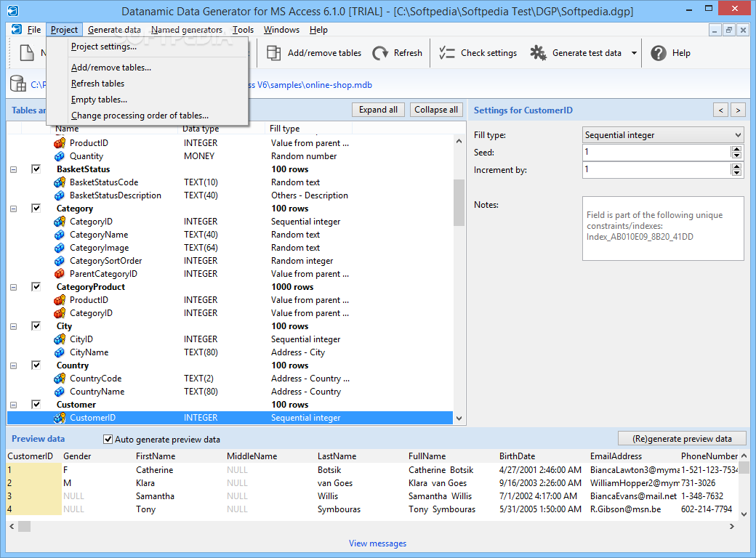The image size is (756, 558).
Task: Increase the Seed value with spinner
Action: [736, 150]
